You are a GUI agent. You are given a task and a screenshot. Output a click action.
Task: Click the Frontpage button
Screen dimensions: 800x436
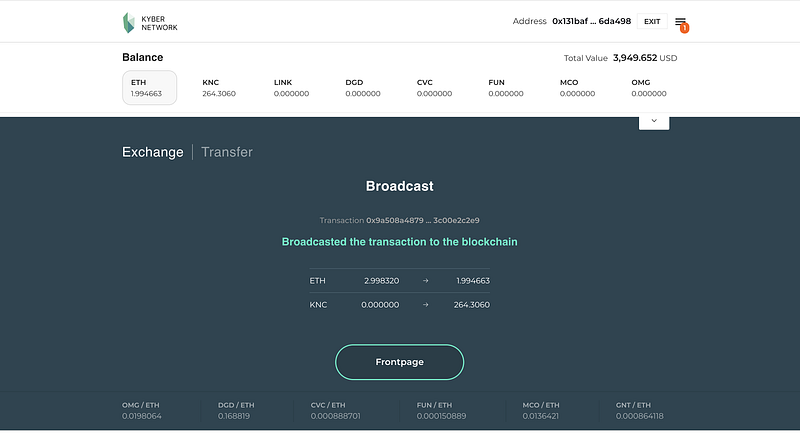point(399,362)
